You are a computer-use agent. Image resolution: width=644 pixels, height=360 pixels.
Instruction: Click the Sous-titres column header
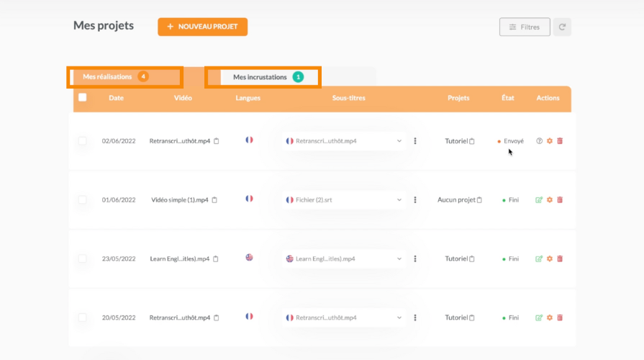pyautogui.click(x=349, y=98)
